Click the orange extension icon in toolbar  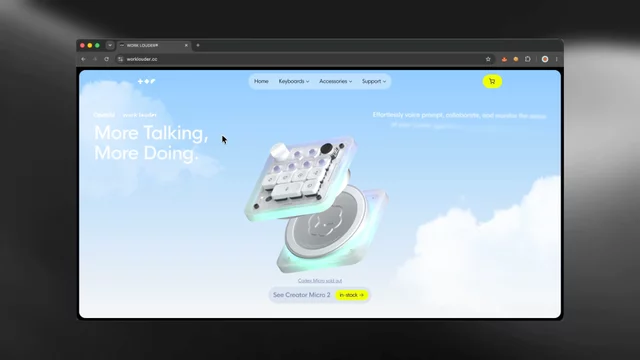coord(516,59)
